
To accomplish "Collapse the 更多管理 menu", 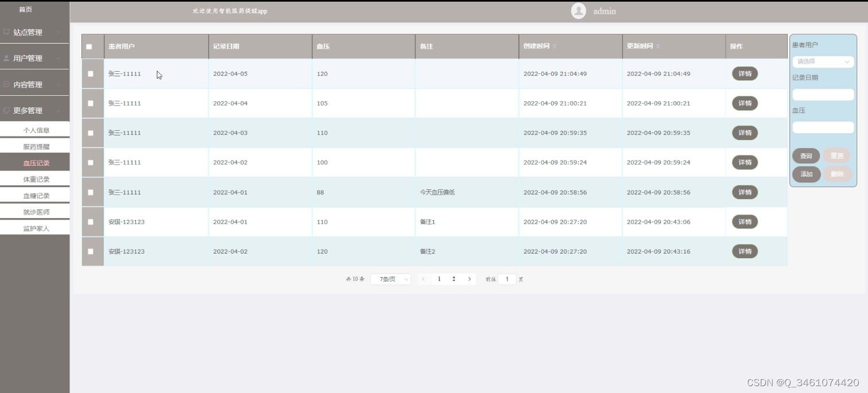I will tap(34, 110).
